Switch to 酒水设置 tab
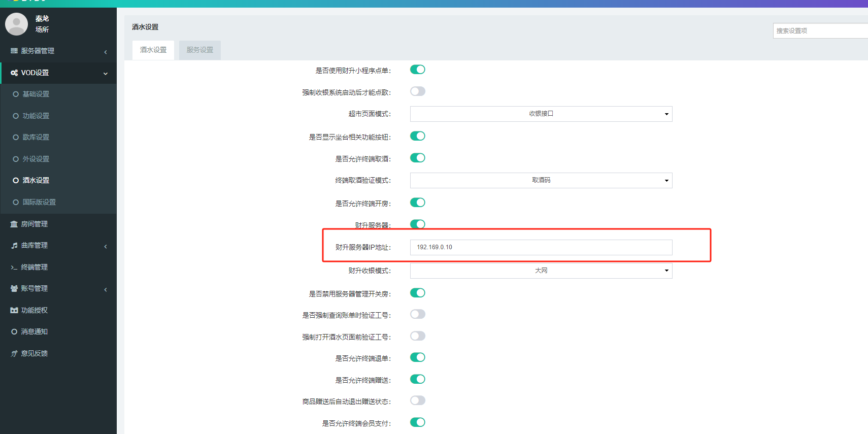The image size is (868, 434). [153, 50]
